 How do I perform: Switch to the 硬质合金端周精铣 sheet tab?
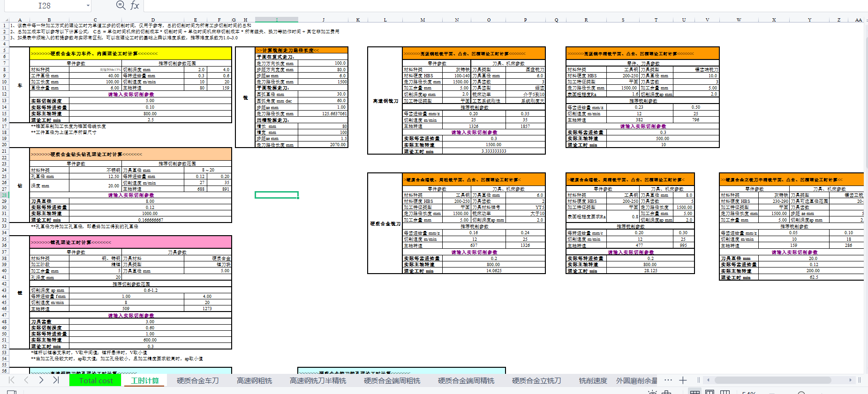point(466,380)
